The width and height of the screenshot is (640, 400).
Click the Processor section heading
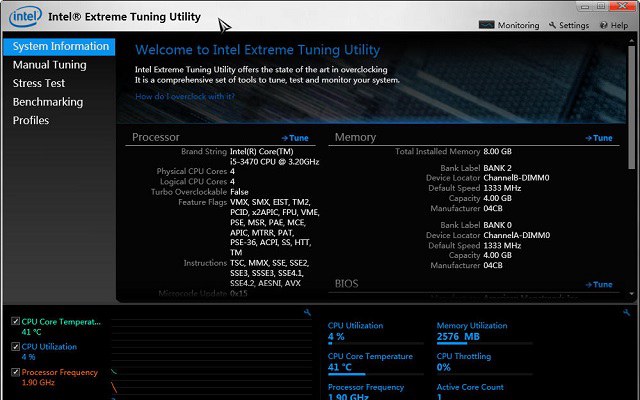pos(156,137)
